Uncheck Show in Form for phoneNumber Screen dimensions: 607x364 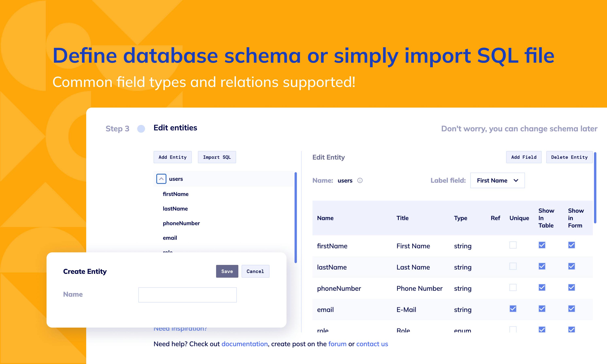[571, 288]
